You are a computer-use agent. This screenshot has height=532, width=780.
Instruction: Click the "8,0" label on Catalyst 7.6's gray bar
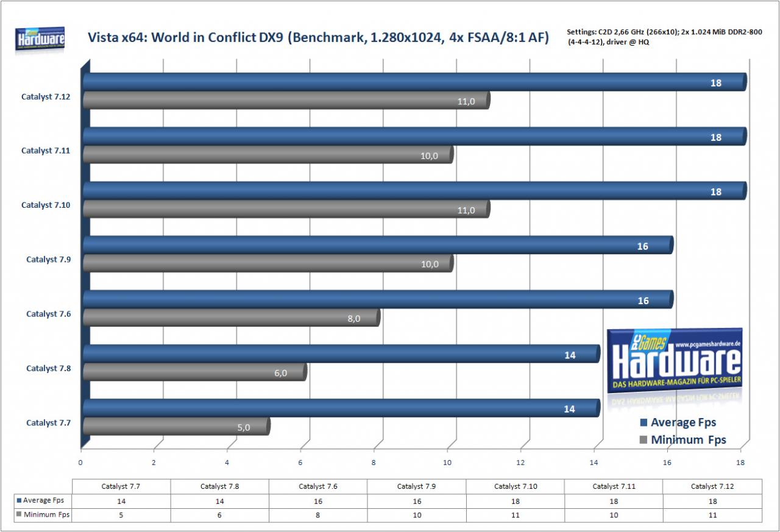coord(353,318)
